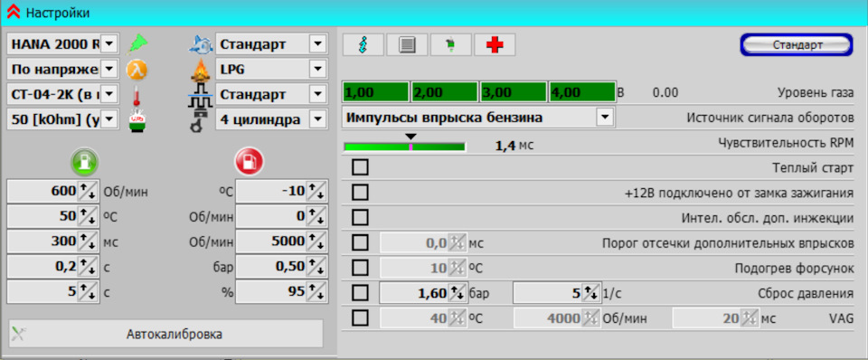Open the Стандарт injection type dropdown
868x360 pixels.
(x=317, y=93)
